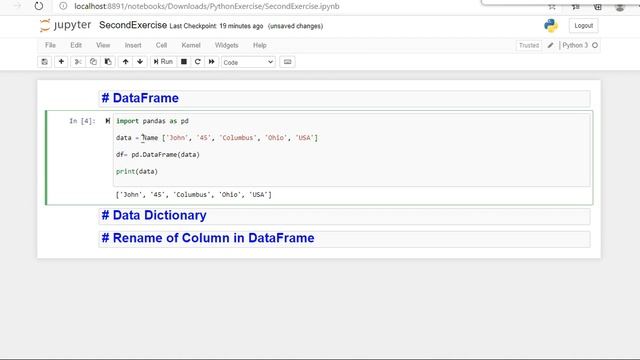640x360 pixels.
Task: Click the Jupyter logo
Action: pyautogui.click(x=65, y=25)
